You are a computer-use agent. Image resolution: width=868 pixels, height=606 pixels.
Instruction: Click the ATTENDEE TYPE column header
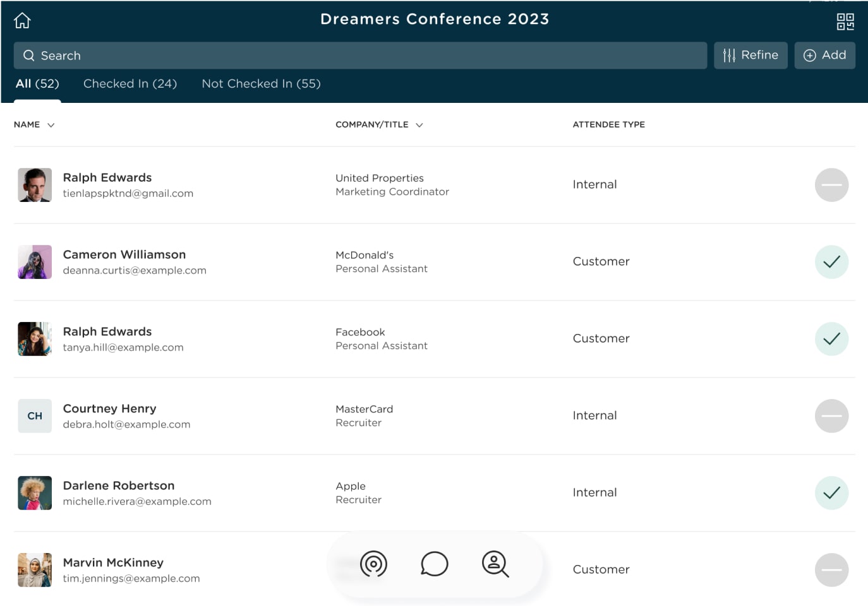608,124
